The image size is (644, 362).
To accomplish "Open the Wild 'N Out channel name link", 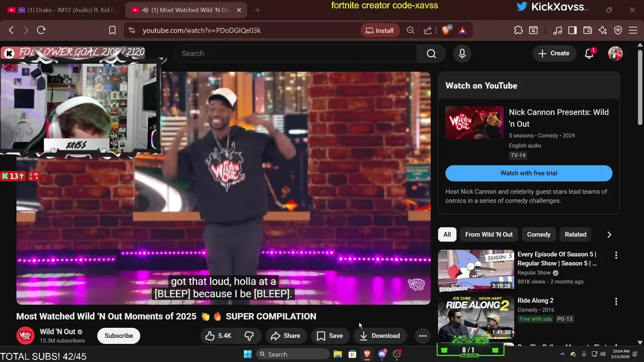I will (57, 332).
